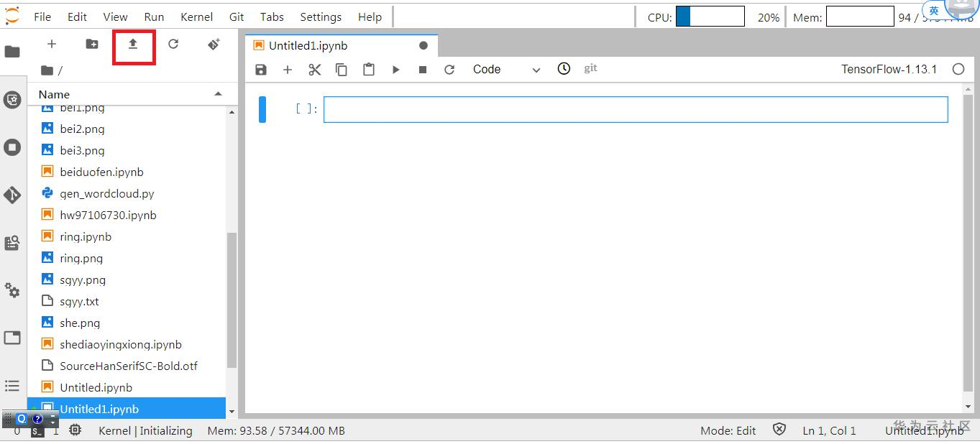Click the Mode: Edit status entry
Screen dimensions: 980x444
[728, 431]
